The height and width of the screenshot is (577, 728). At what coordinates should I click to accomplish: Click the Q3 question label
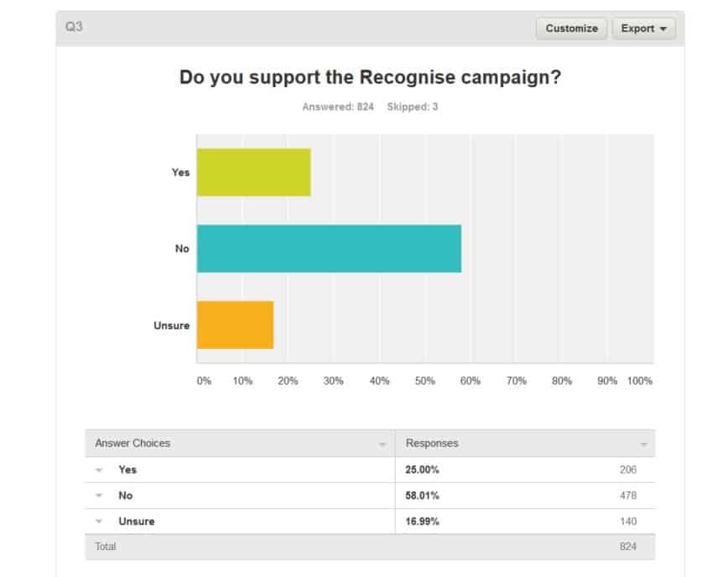point(74,27)
